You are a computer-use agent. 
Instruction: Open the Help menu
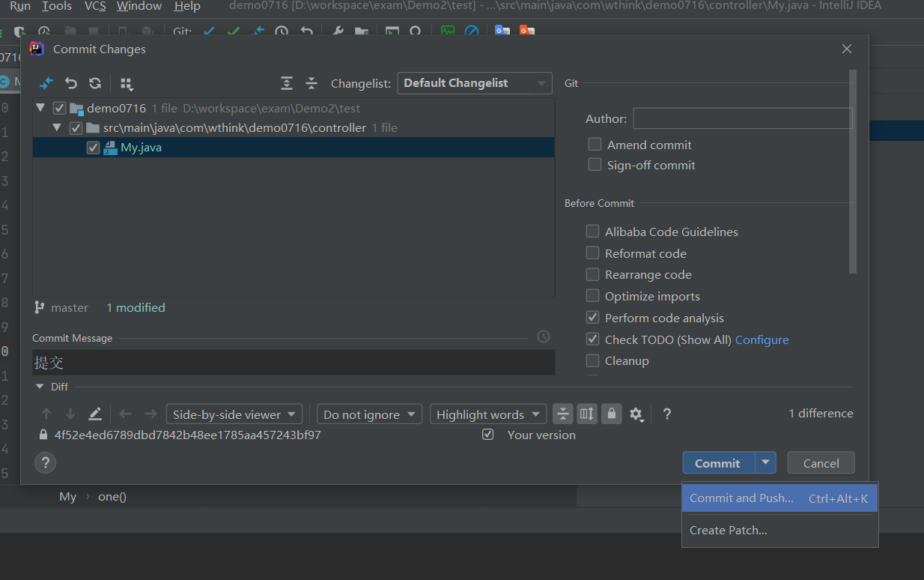pos(187,6)
